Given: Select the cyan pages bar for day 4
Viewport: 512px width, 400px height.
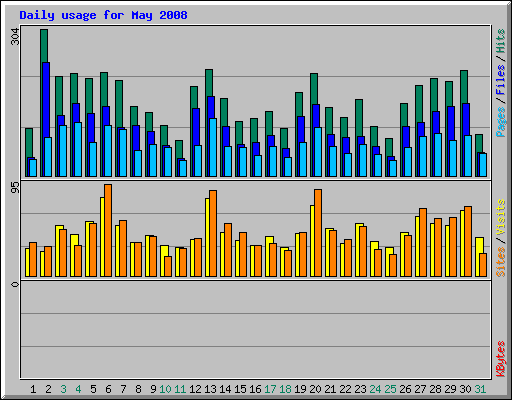Looking at the screenshot, I should (x=78, y=149).
